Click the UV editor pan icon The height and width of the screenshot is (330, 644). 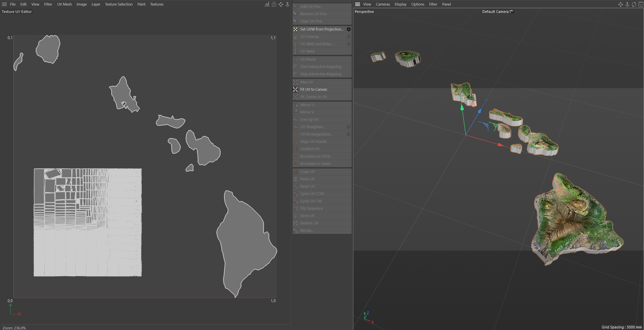[x=281, y=4]
